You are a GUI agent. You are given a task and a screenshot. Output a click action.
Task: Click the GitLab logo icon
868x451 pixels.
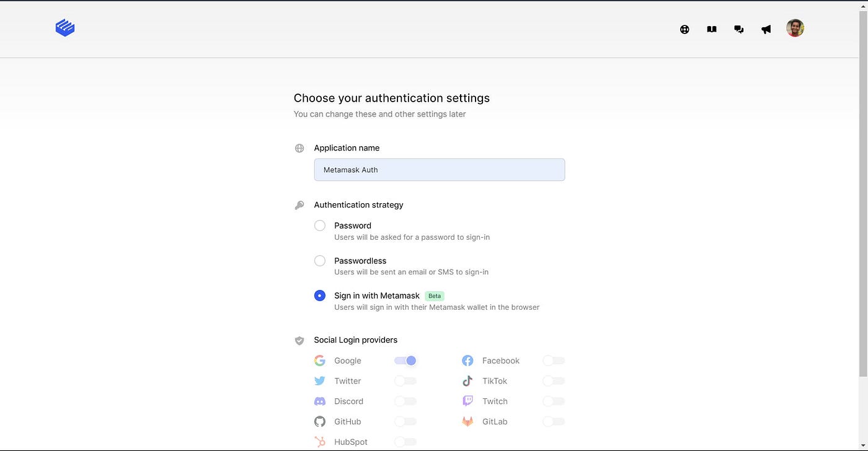[x=467, y=422]
